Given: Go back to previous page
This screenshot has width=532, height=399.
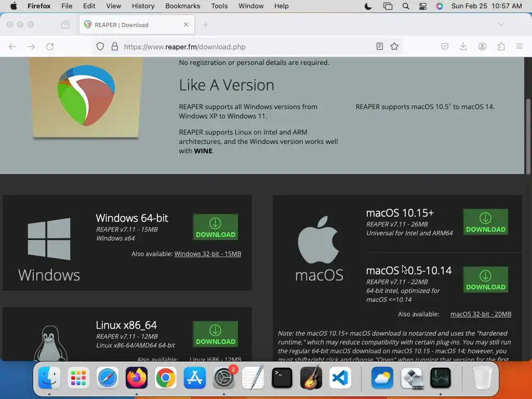Looking at the screenshot, I should coord(12,46).
